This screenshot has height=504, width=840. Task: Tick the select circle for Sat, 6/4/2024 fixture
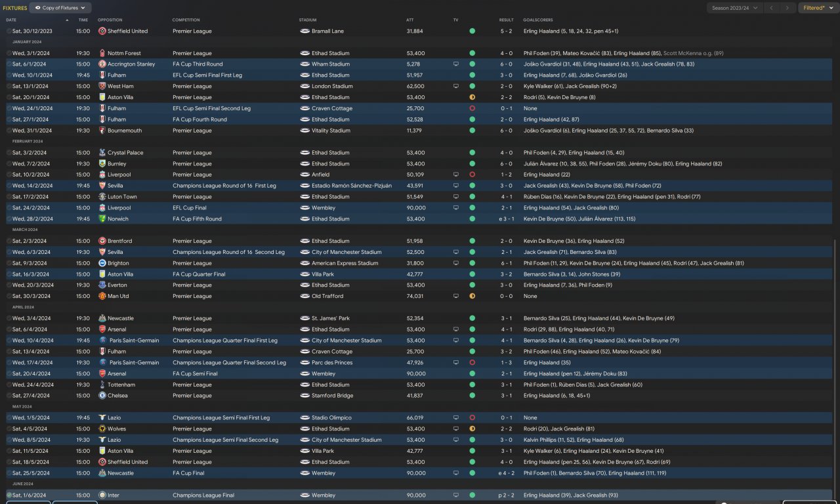[9, 329]
